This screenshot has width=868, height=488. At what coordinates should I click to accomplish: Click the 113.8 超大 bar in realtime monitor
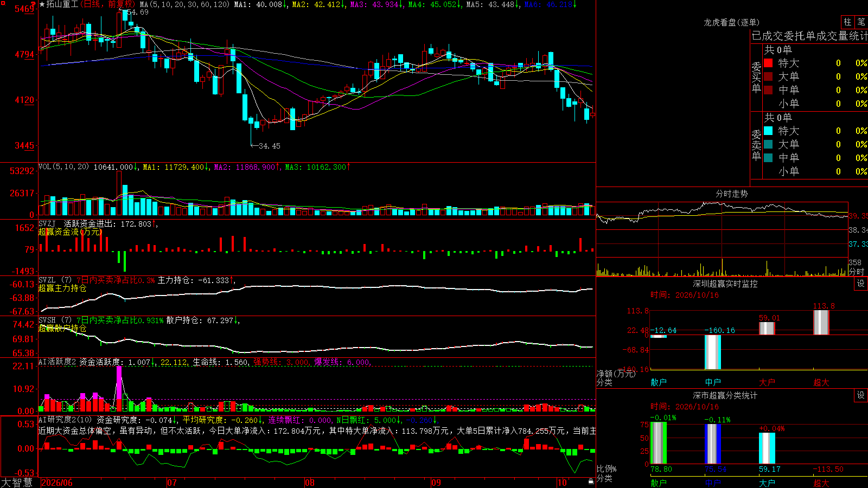click(x=821, y=322)
